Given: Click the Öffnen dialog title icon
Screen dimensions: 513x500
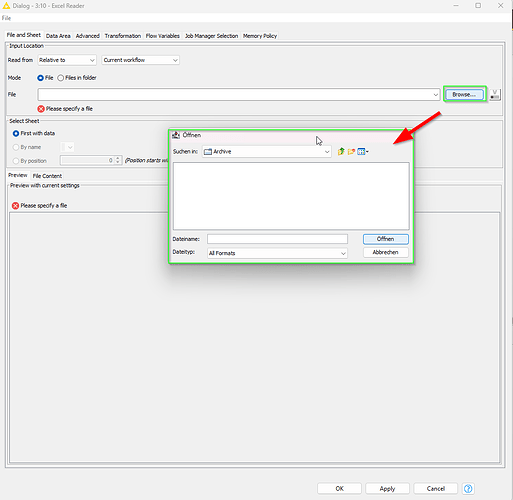Looking at the screenshot, I should click(176, 135).
